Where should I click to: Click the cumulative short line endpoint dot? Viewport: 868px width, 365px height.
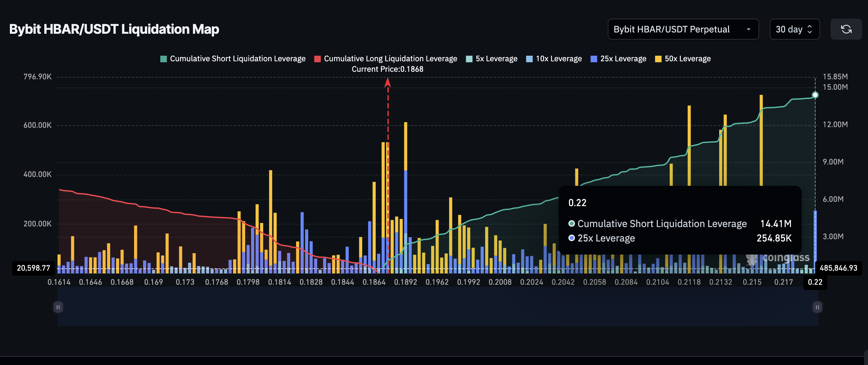pyautogui.click(x=815, y=95)
